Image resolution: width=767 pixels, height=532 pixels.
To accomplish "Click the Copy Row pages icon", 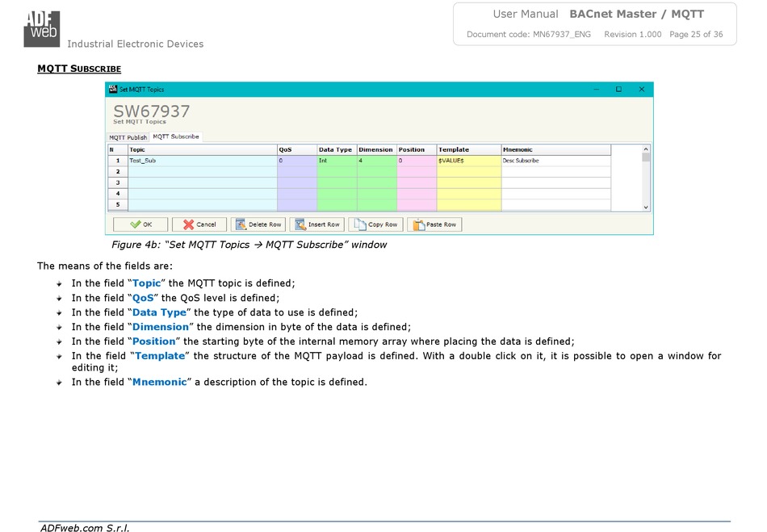I will [x=359, y=224].
